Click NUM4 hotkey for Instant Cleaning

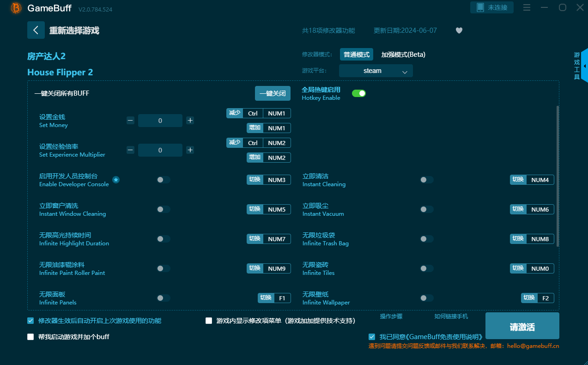(x=540, y=180)
